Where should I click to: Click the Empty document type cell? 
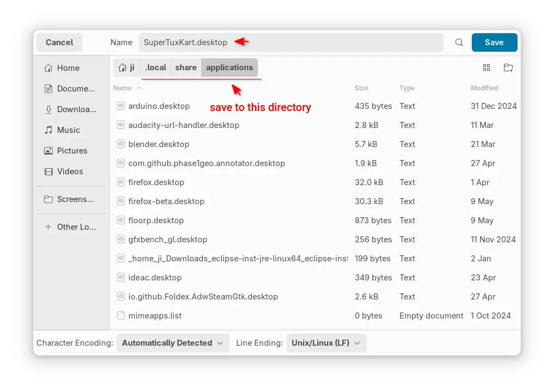(x=431, y=316)
